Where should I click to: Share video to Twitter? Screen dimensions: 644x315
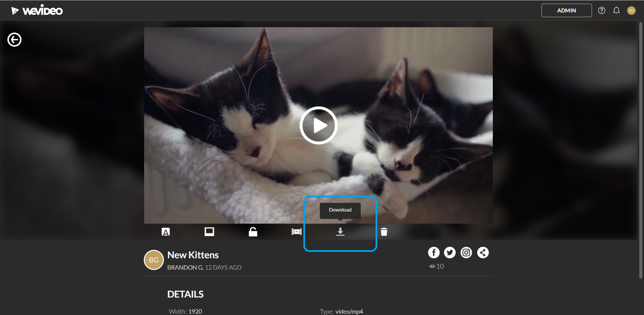450,252
